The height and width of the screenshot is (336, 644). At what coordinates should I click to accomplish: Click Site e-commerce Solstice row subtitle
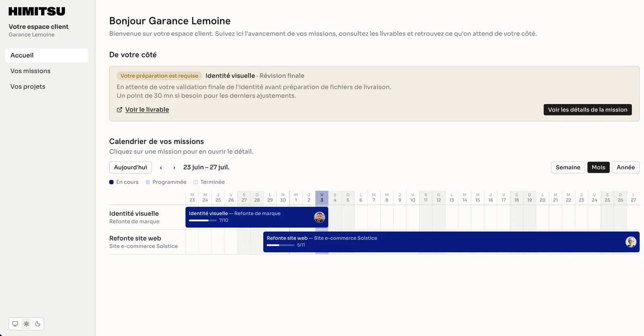pos(143,246)
